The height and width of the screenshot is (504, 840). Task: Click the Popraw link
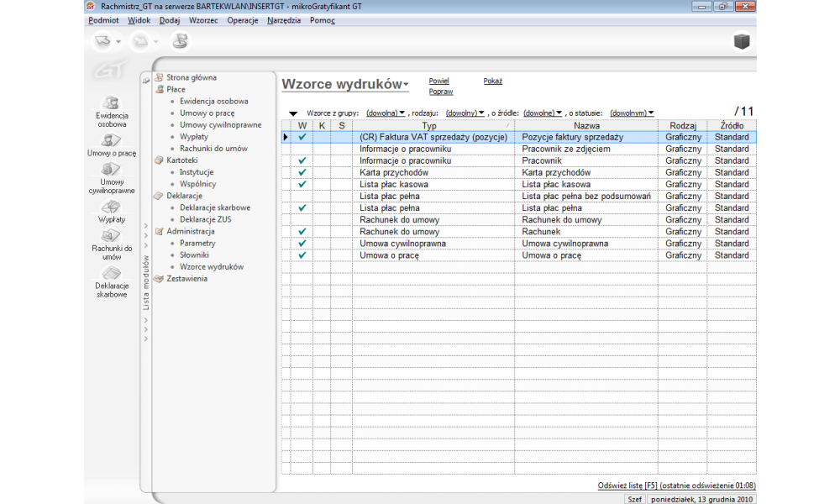441,92
